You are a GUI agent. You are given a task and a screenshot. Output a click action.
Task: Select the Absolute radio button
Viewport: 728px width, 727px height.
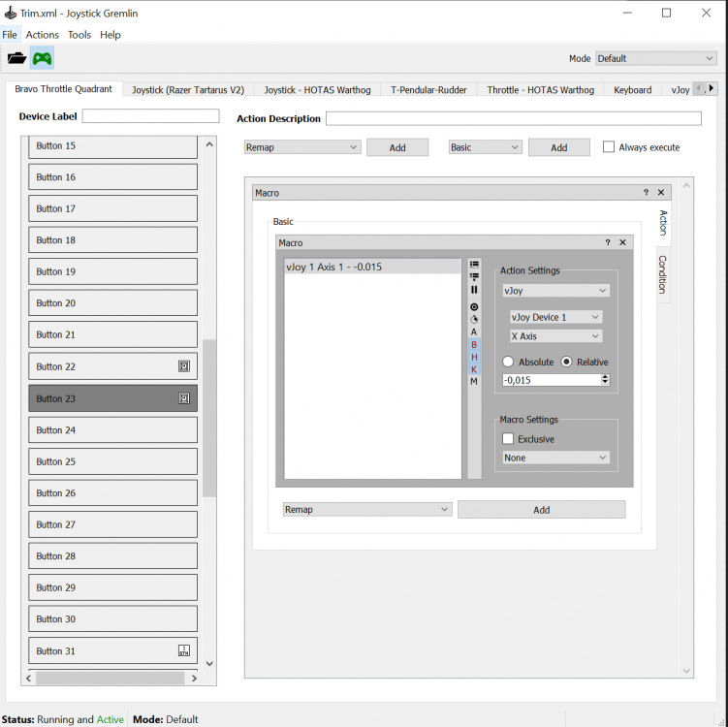pos(508,363)
